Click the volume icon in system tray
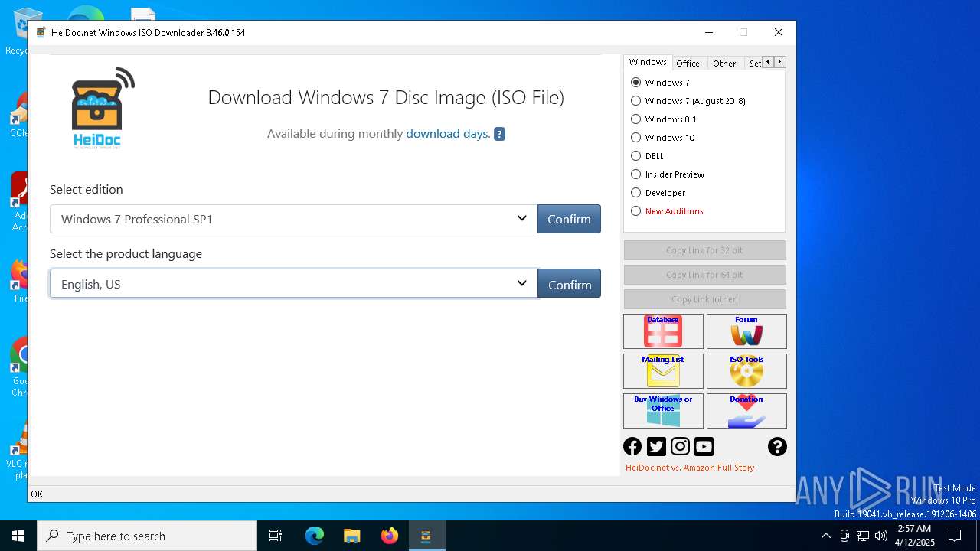 tap(881, 536)
